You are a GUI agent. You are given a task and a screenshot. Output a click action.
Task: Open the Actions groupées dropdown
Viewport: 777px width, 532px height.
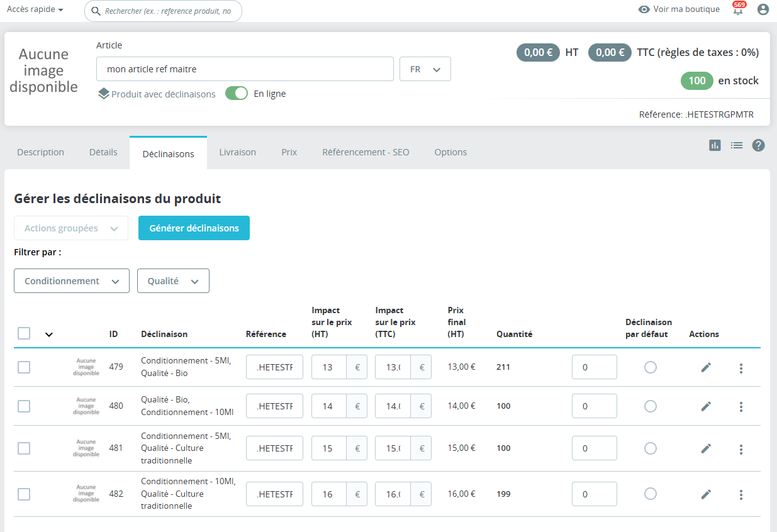click(71, 228)
